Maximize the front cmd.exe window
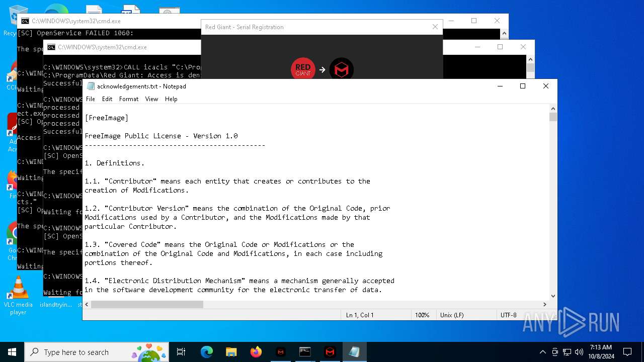 pos(500,47)
